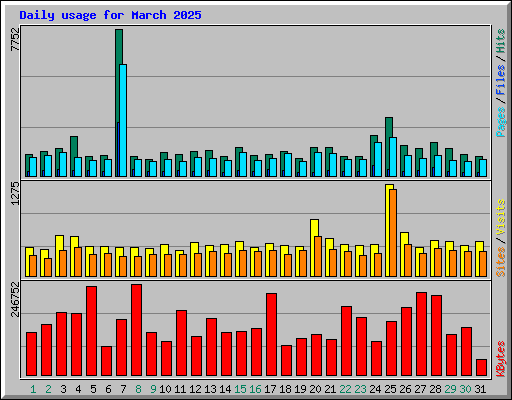Select day label 14 on the x-axis

point(225,389)
